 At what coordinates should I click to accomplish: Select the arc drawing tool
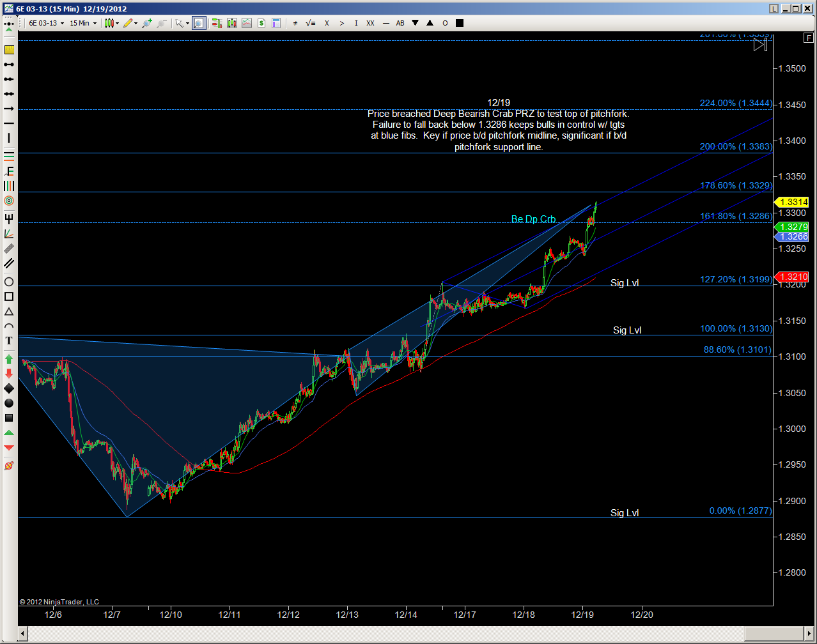pyautogui.click(x=9, y=326)
